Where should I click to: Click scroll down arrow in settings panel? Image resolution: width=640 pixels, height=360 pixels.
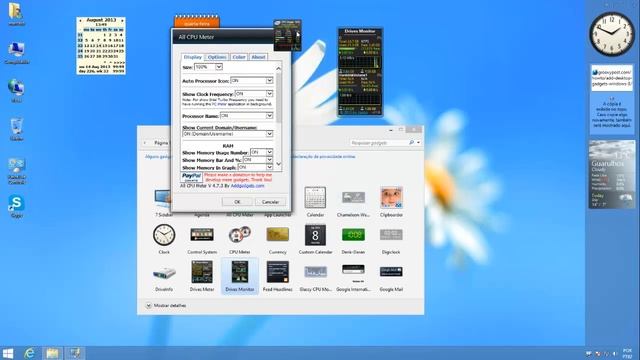[x=279, y=164]
